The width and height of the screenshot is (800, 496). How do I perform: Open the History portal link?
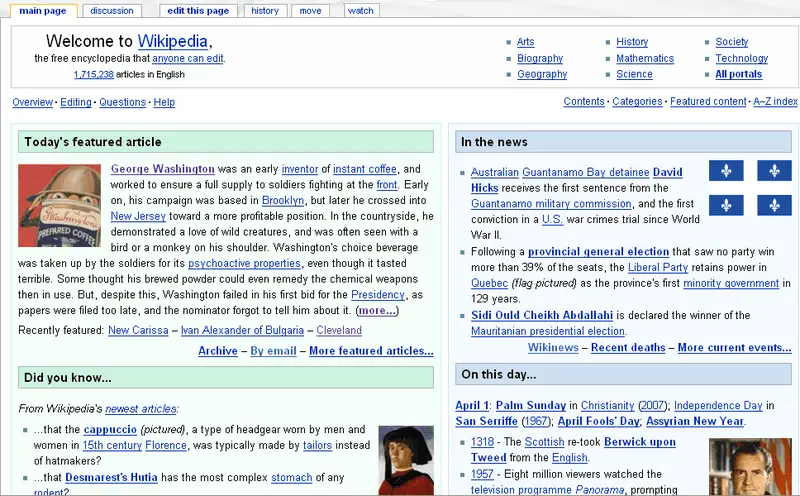coord(632,42)
